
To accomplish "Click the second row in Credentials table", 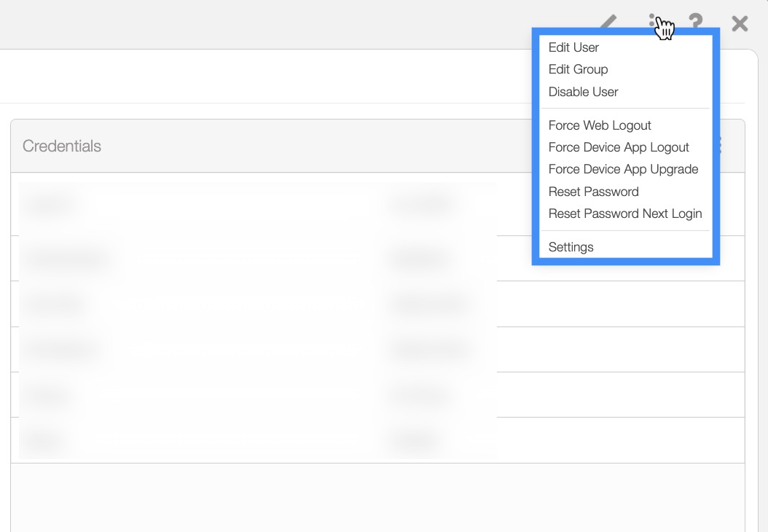I will 255,259.
